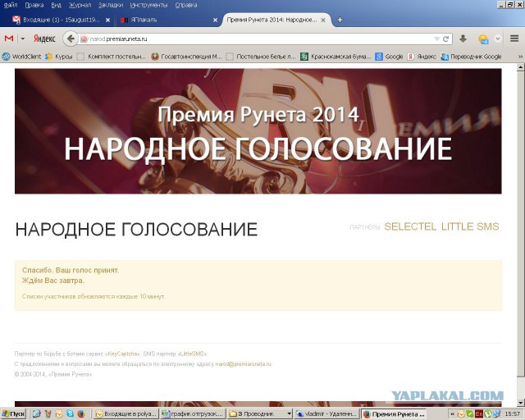Click the weather icon in toolbar
Image resolution: width=525 pixels, height=420 pixels.
pyautogui.click(x=483, y=39)
